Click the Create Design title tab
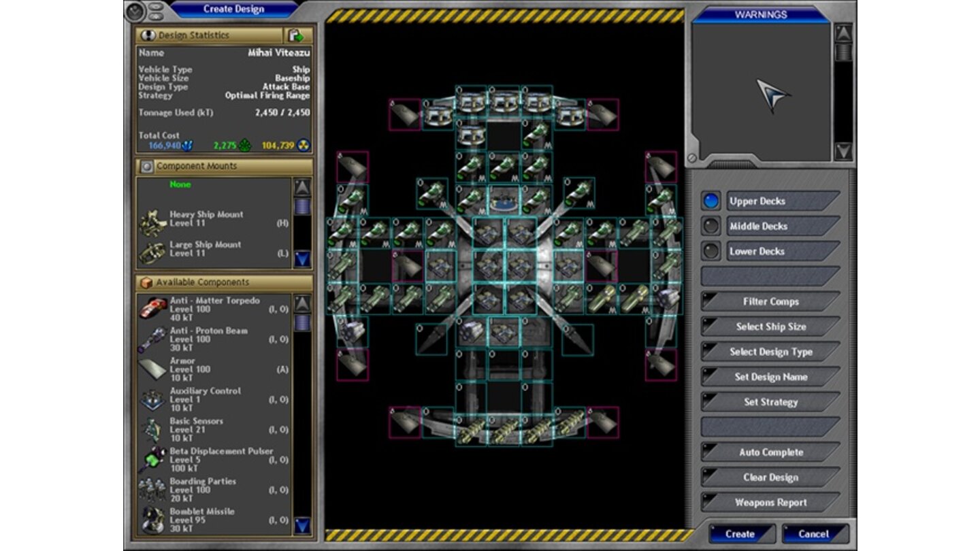The image size is (980, 551). coord(233,9)
